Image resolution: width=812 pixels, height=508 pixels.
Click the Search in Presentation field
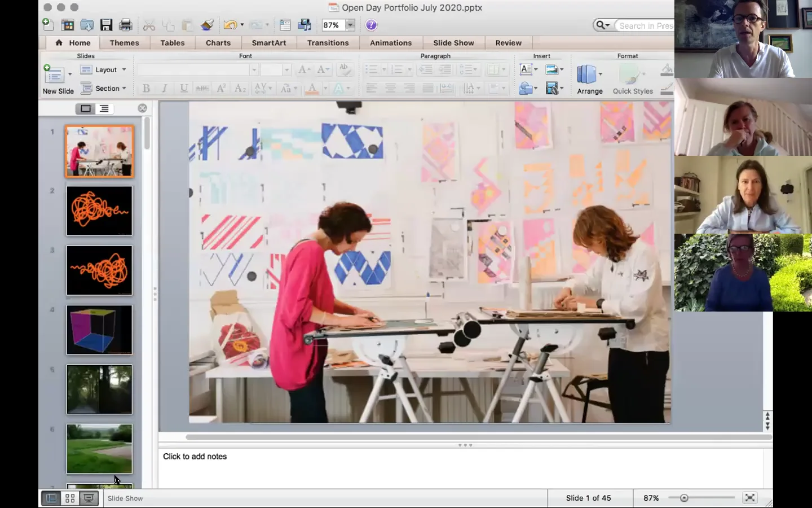(645, 25)
